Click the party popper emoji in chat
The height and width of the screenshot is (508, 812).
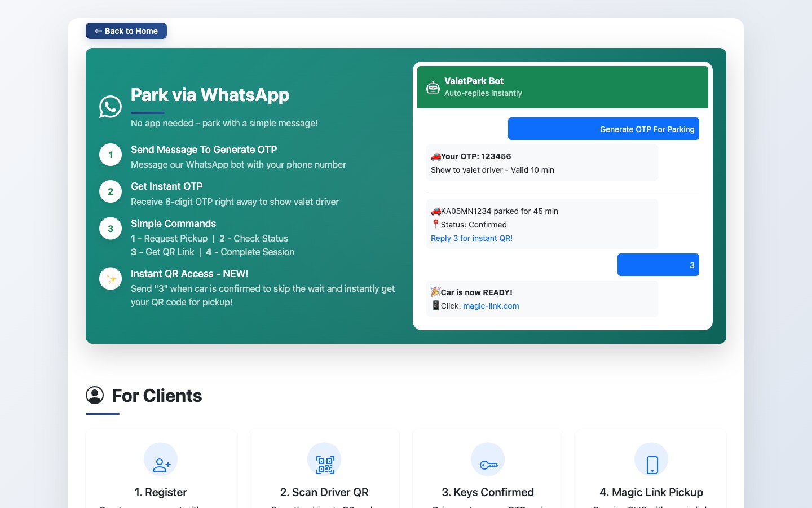tap(436, 292)
